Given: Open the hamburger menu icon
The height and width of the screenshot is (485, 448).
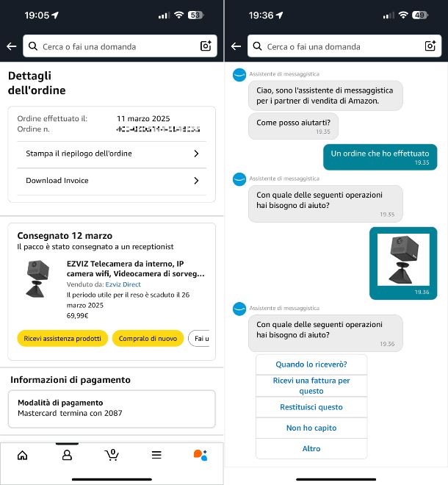Looking at the screenshot, I should (156, 455).
